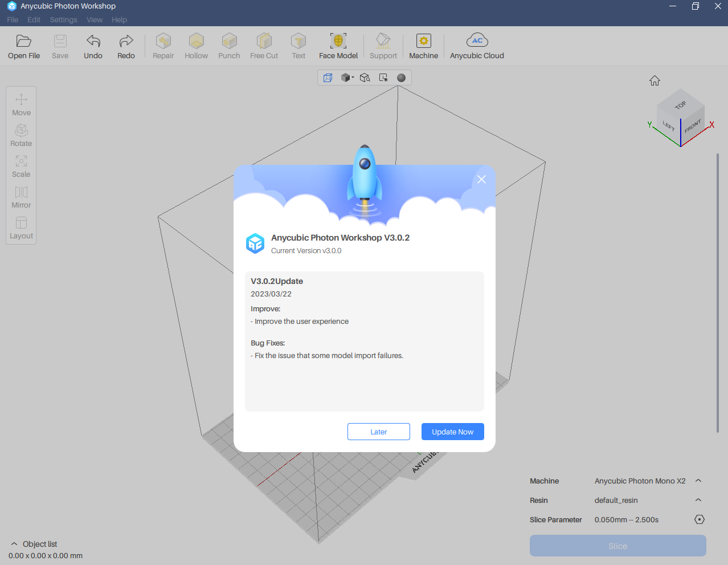This screenshot has width=728, height=565.
Task: Click the TOP face of view cube
Action: click(x=681, y=104)
